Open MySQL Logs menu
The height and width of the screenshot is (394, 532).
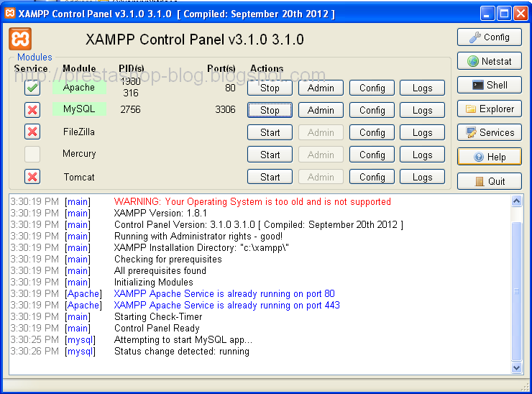coord(422,110)
